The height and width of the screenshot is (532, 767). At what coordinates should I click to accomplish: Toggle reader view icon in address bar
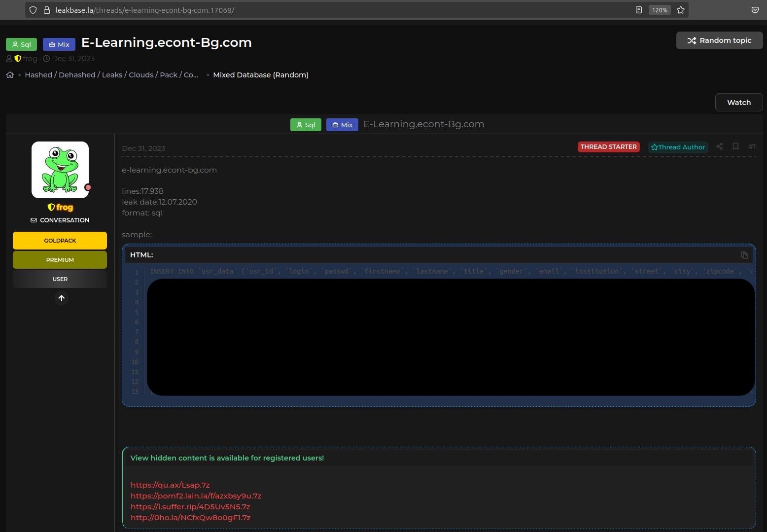638,10
